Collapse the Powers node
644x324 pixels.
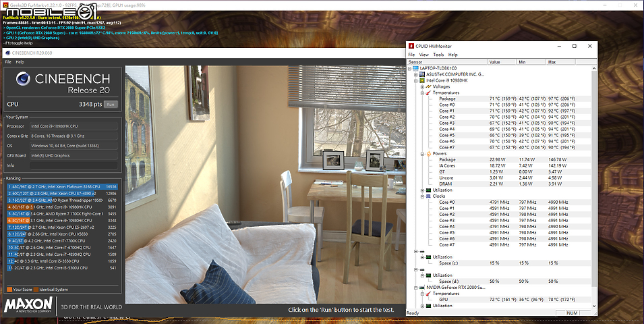pyautogui.click(x=422, y=154)
